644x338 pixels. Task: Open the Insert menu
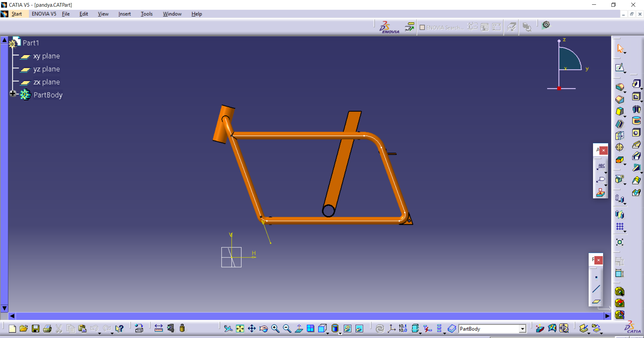[x=124, y=14]
